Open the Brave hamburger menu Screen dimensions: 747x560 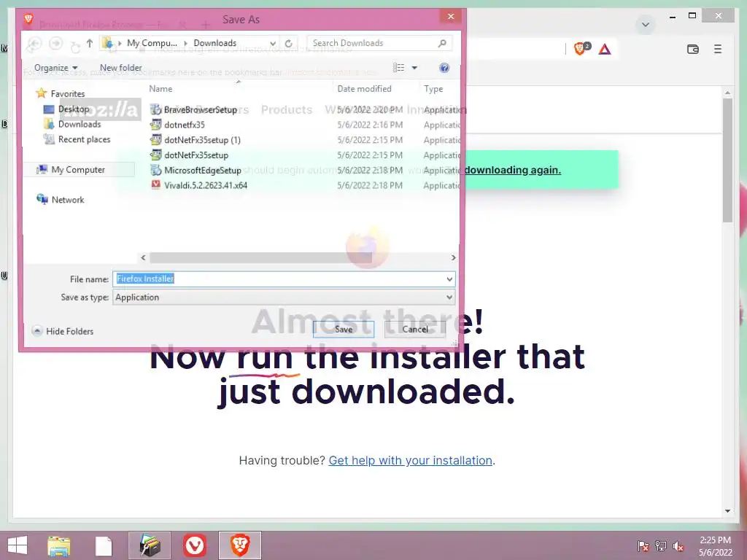click(718, 49)
